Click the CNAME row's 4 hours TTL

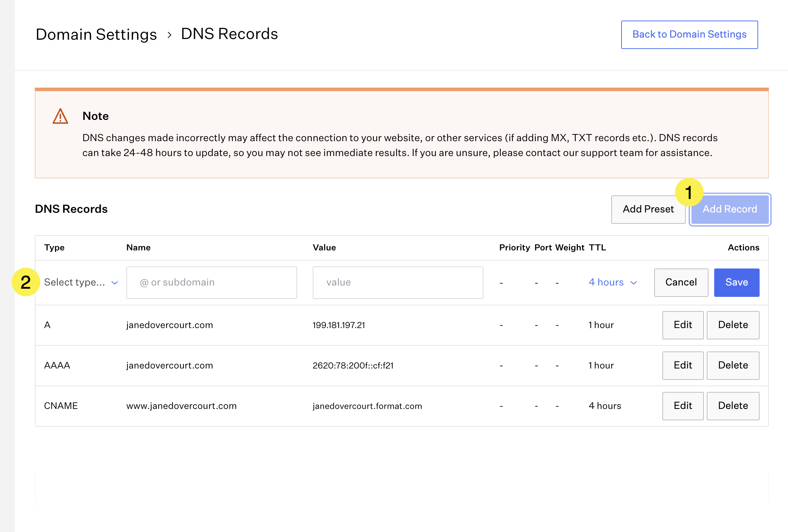(x=605, y=406)
